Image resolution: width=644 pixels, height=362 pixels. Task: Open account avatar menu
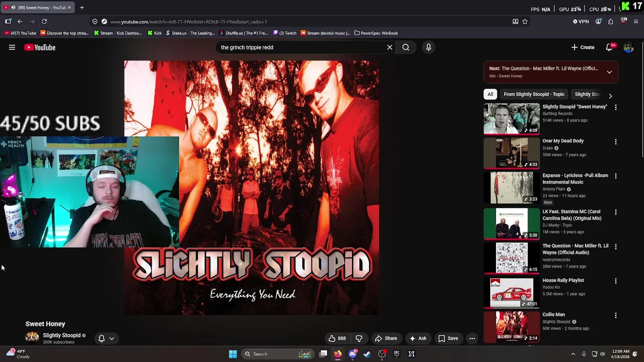tap(628, 47)
